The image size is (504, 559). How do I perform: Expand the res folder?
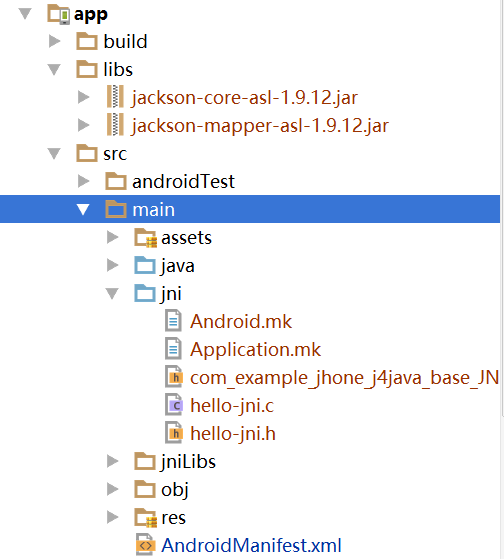click(113, 517)
